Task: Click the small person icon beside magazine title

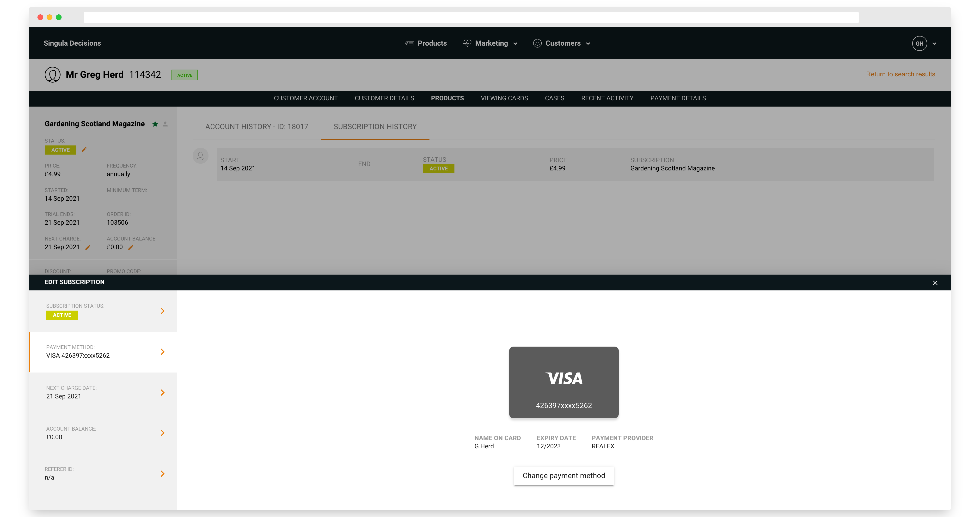Action: [165, 124]
